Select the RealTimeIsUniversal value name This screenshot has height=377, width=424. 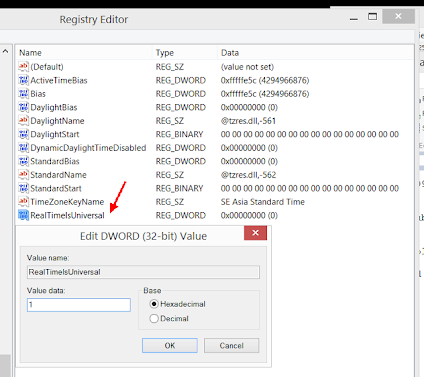(67, 215)
